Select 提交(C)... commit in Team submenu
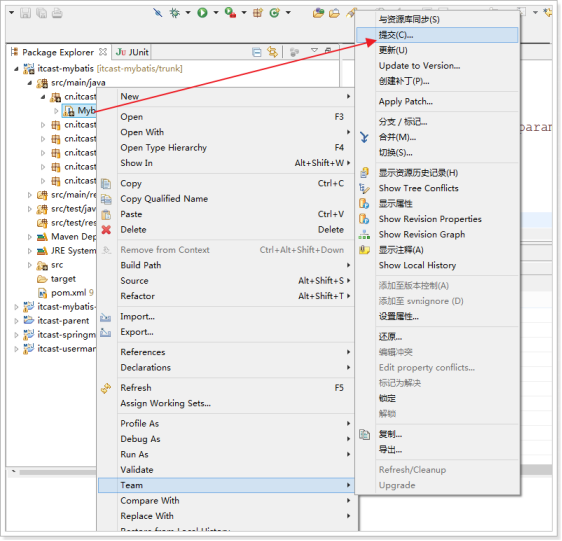 point(437,35)
